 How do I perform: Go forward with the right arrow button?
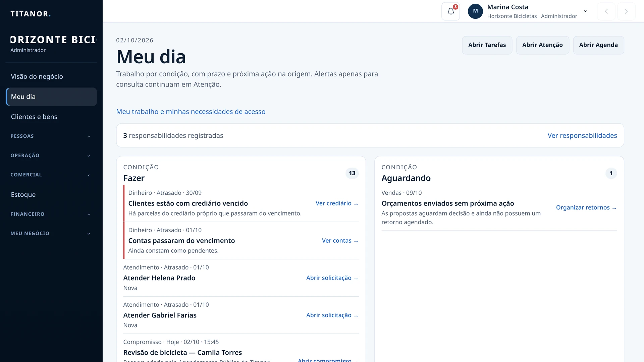pos(626,11)
